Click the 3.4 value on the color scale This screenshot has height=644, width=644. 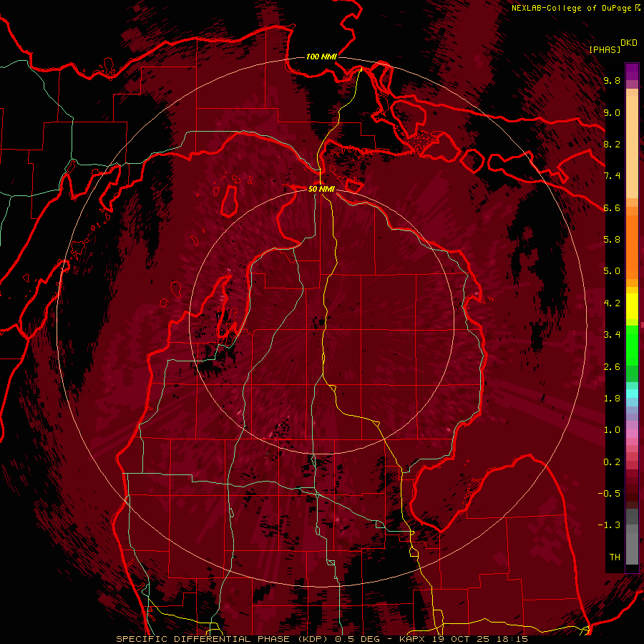tap(612, 335)
